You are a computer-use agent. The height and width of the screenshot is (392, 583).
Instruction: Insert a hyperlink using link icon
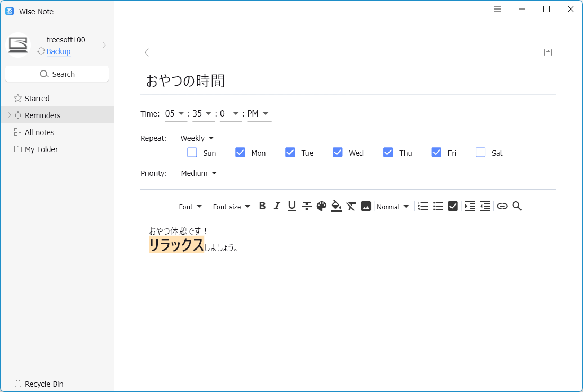click(x=502, y=206)
